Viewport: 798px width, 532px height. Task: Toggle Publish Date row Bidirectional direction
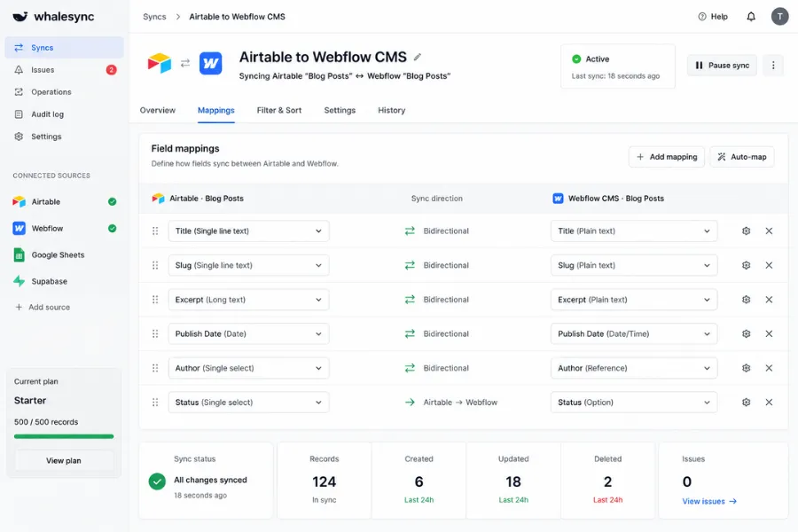(436, 334)
